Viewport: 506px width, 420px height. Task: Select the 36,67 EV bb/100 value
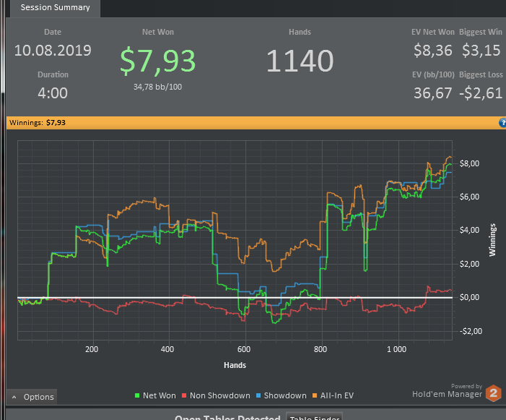(x=433, y=93)
